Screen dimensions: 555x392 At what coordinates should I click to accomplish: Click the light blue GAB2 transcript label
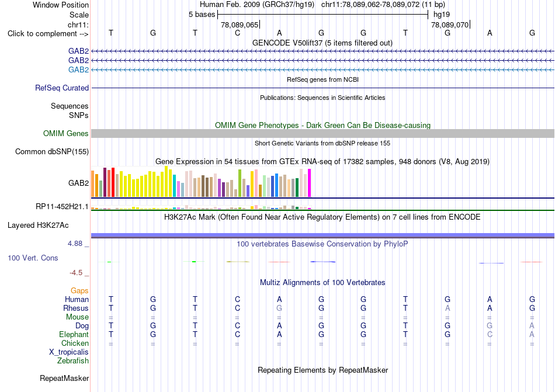[79, 70]
